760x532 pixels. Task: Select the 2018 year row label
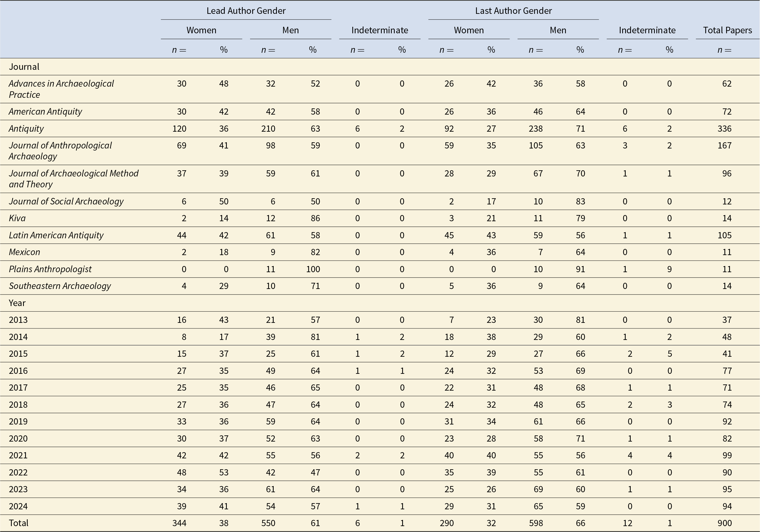tap(18, 404)
